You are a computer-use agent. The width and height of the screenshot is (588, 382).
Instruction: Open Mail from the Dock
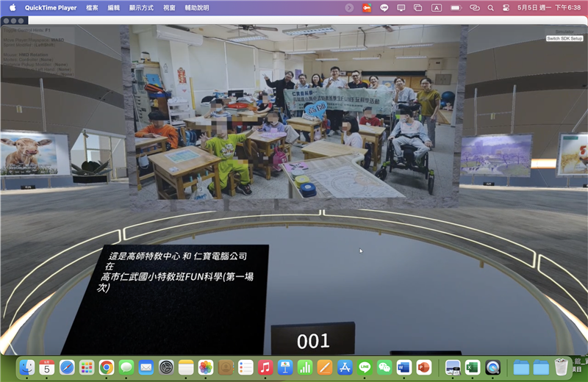pyautogui.click(x=146, y=367)
